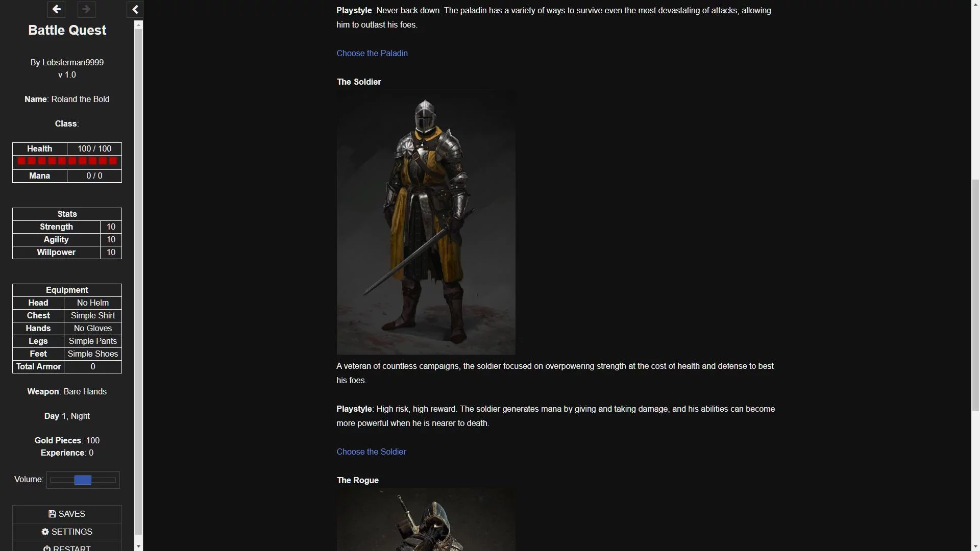Image resolution: width=980 pixels, height=551 pixels.
Task: Click the Mana value '0 / 0'
Action: click(94, 176)
